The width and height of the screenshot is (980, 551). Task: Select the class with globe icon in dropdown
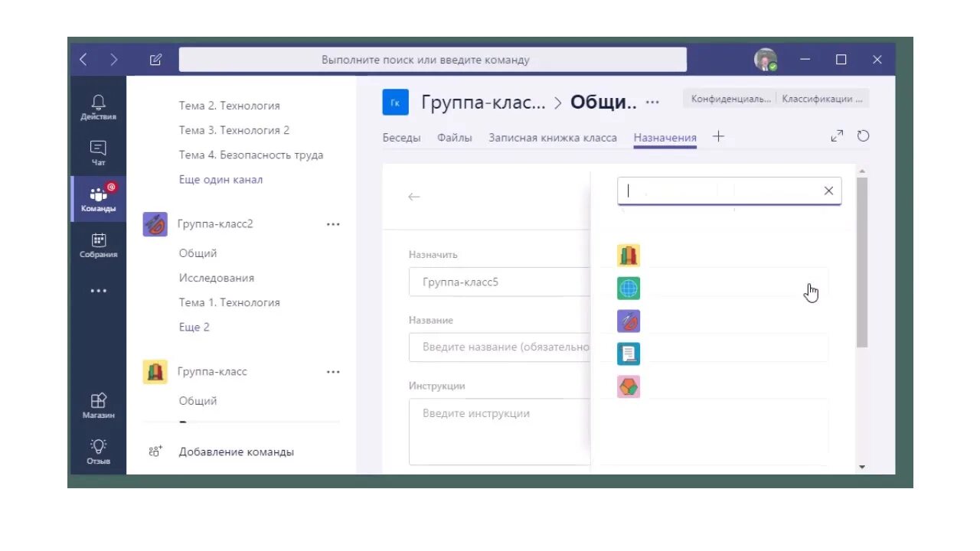(629, 289)
